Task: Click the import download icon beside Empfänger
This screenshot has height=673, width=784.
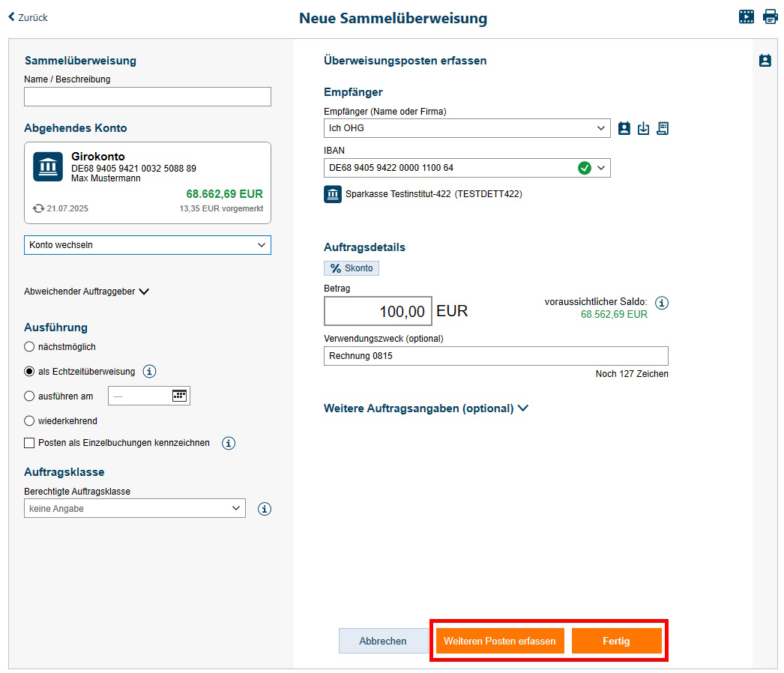Action: [643, 128]
